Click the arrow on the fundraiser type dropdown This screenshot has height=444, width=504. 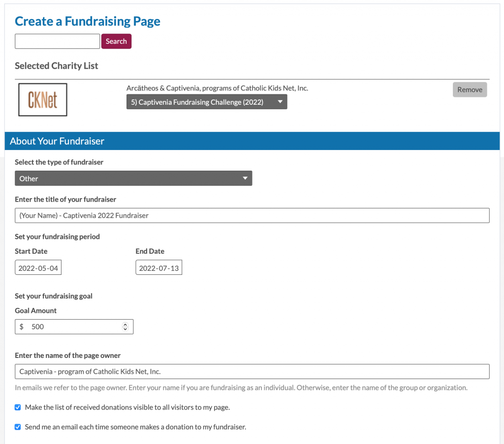245,178
